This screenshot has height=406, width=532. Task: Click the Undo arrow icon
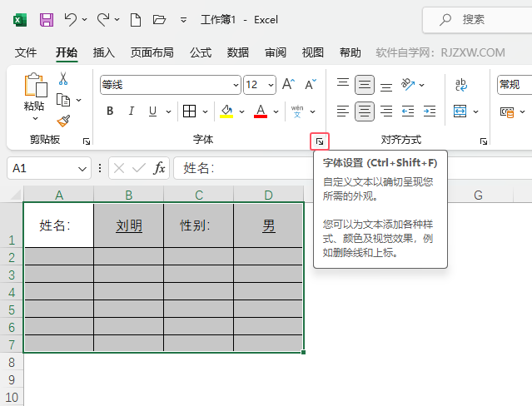click(70, 19)
